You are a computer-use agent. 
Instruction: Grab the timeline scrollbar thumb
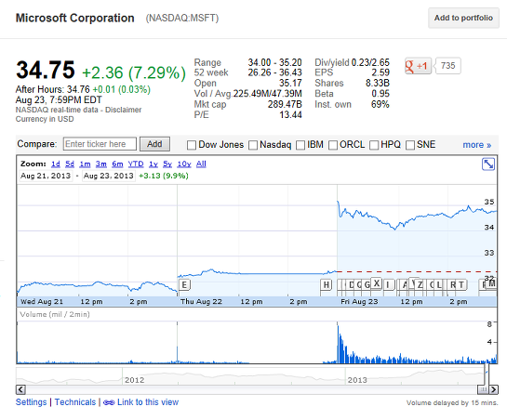click(x=483, y=389)
